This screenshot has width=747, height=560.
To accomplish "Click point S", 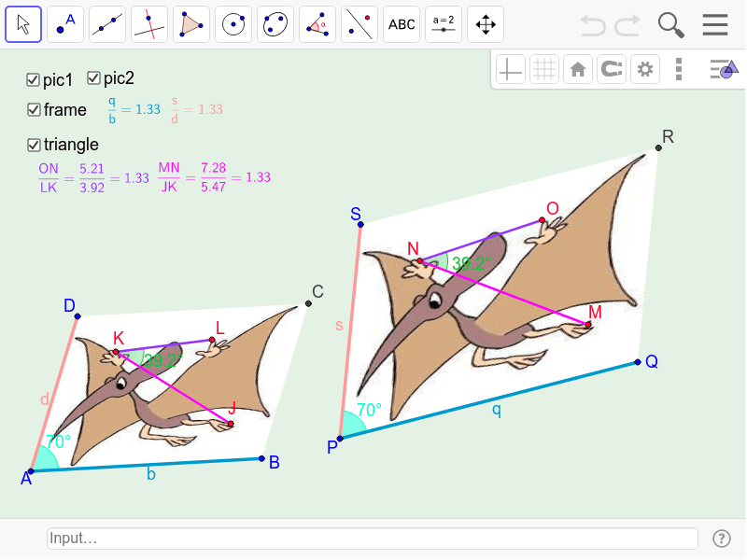I will pyautogui.click(x=360, y=224).
